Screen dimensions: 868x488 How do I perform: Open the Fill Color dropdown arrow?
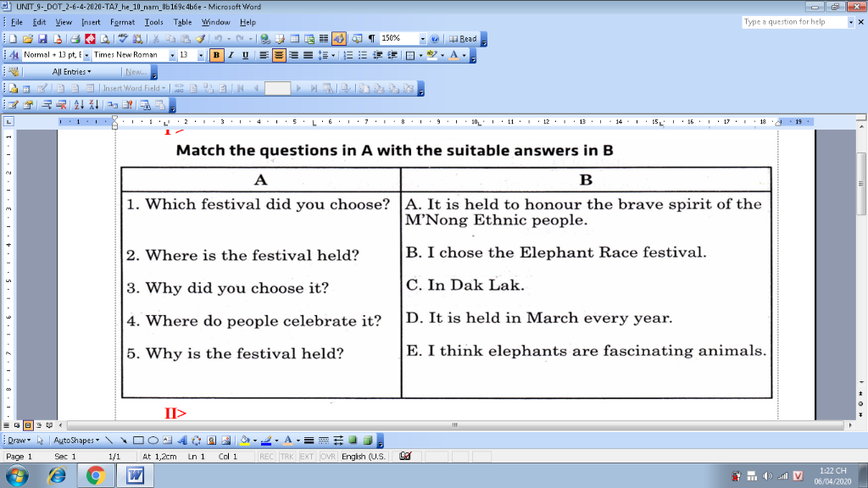tap(254, 441)
